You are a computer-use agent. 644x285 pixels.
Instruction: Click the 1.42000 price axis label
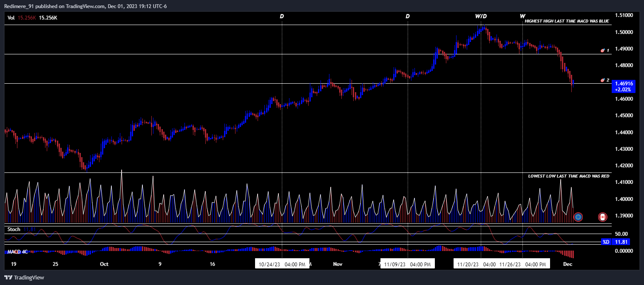[x=624, y=166]
